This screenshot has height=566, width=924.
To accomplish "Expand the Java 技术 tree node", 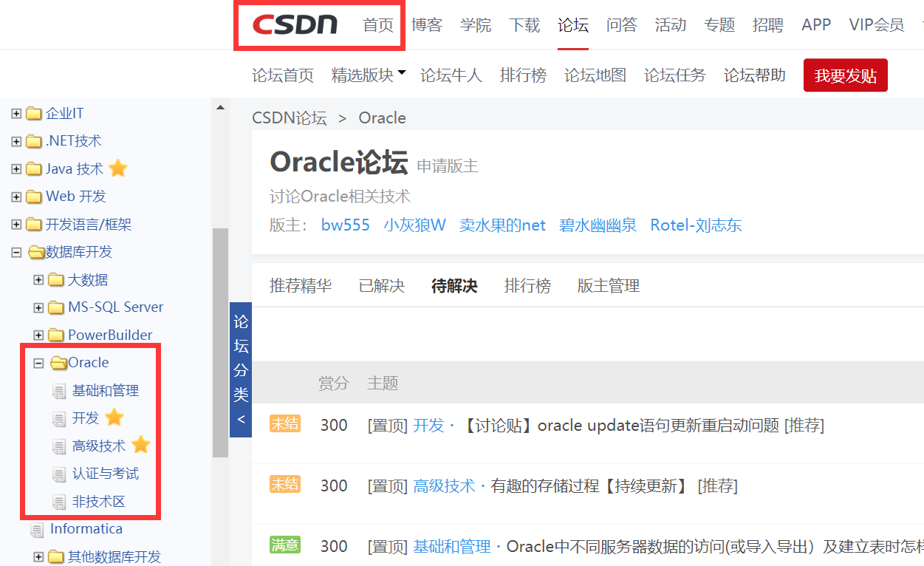I will [x=16, y=169].
